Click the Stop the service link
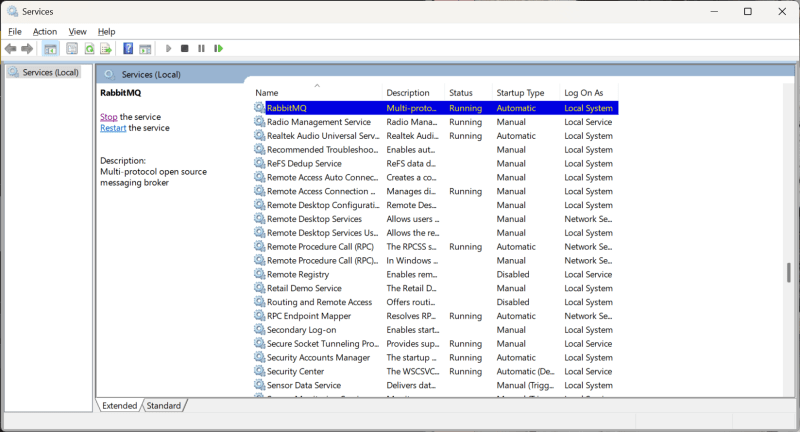 (x=109, y=117)
